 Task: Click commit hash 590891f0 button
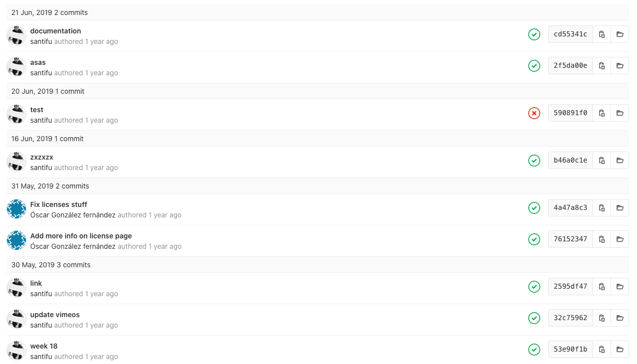pos(570,113)
